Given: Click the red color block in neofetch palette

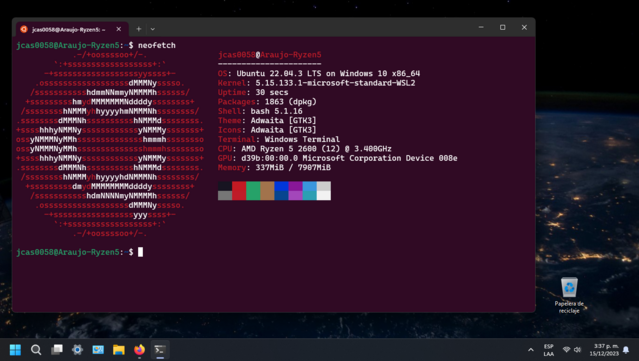Looking at the screenshot, I should (239, 191).
